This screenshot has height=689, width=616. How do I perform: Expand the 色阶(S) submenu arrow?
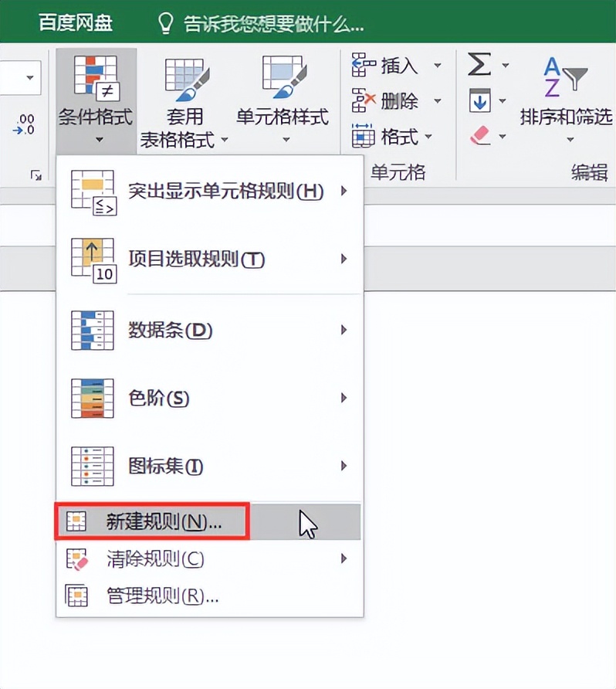tap(344, 398)
